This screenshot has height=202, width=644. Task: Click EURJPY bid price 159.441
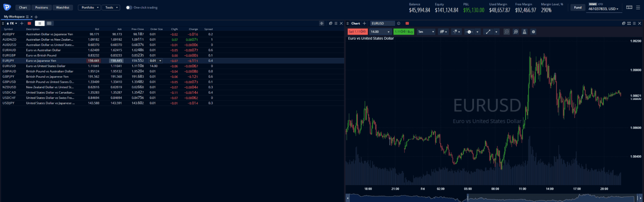pos(93,61)
